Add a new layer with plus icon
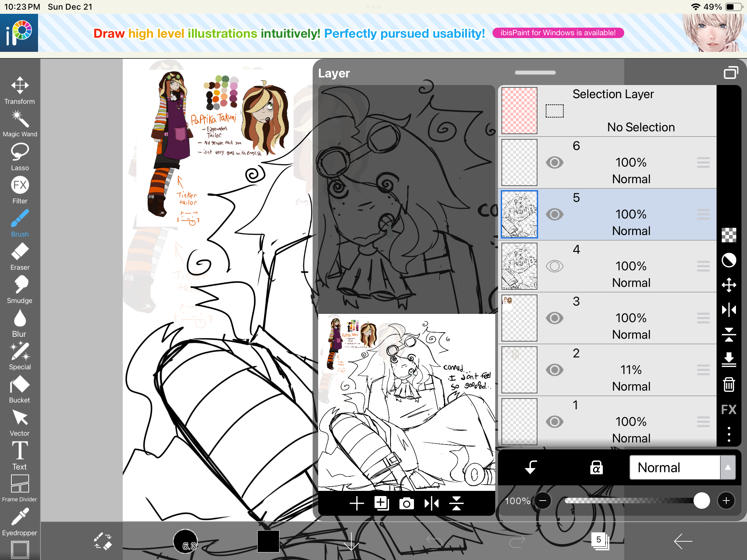 (x=357, y=503)
